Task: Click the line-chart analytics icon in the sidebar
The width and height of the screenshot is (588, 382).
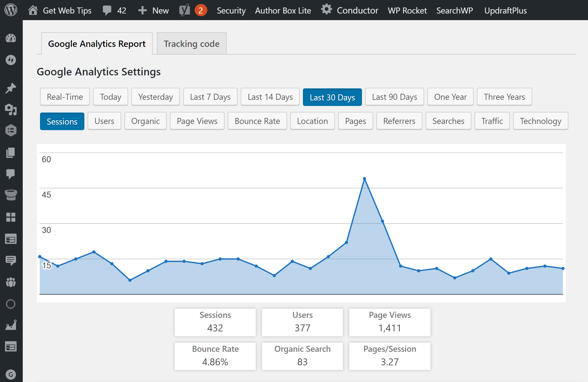Action: tap(11, 325)
